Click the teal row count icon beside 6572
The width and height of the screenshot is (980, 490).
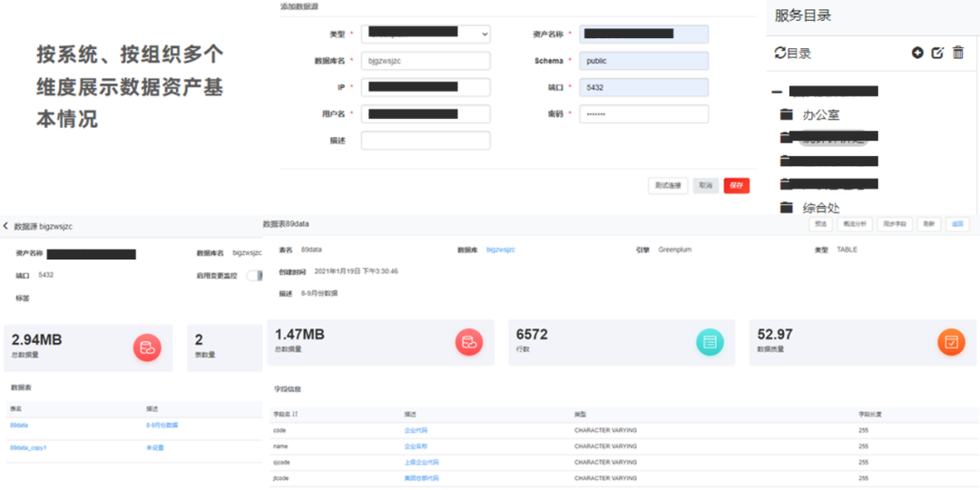[x=710, y=342]
